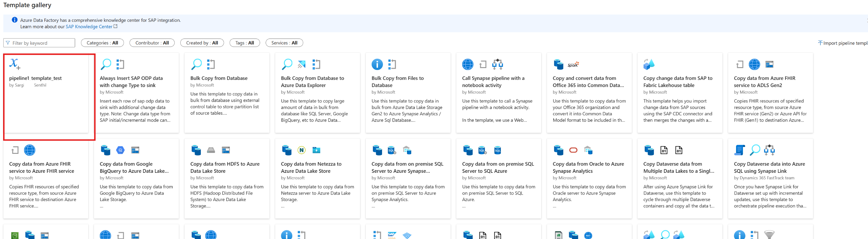Select Copy change data from SAP to Fabric title
Viewport: 868px width, 239px height.
678,82
